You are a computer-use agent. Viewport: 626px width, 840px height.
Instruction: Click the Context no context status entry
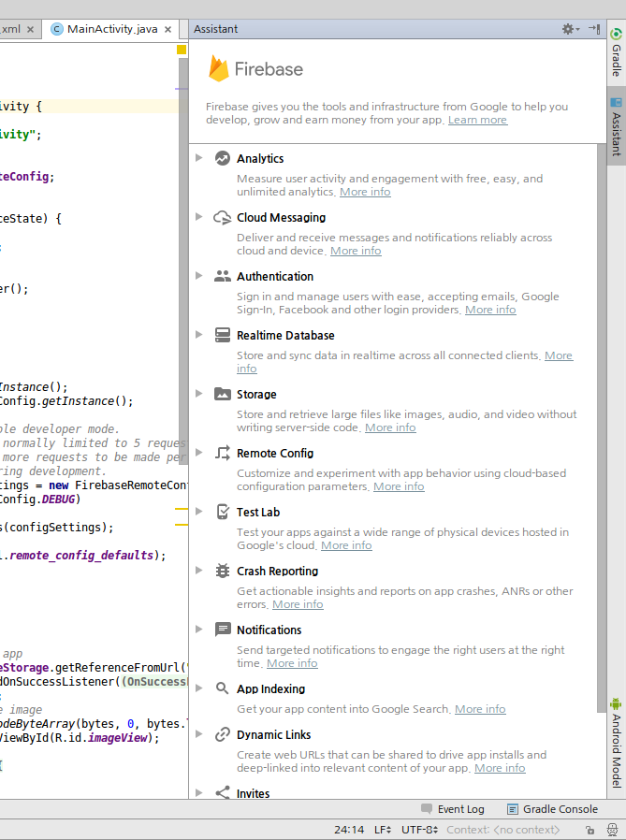[502, 830]
